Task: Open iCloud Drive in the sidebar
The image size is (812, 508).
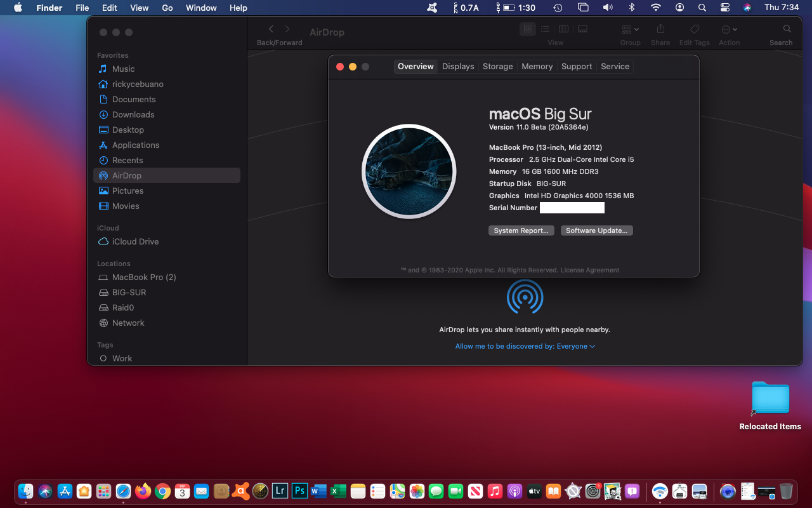Action: click(x=167, y=241)
